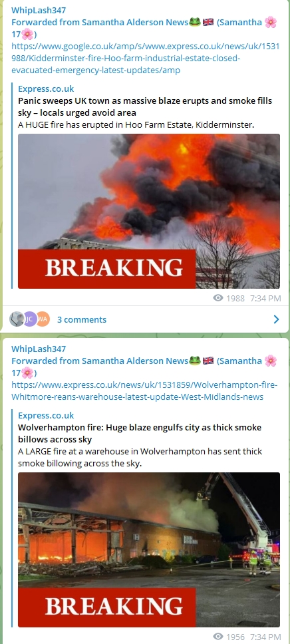The width and height of the screenshot is (290, 644).
Task: Open WhipLash347 sender name on first post
Action: tap(39, 10)
